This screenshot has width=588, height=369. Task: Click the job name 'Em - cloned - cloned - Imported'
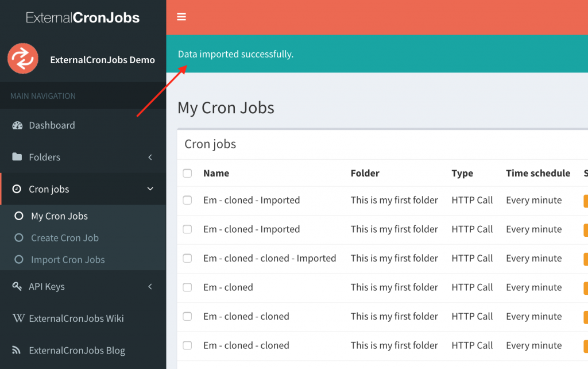[x=270, y=258]
